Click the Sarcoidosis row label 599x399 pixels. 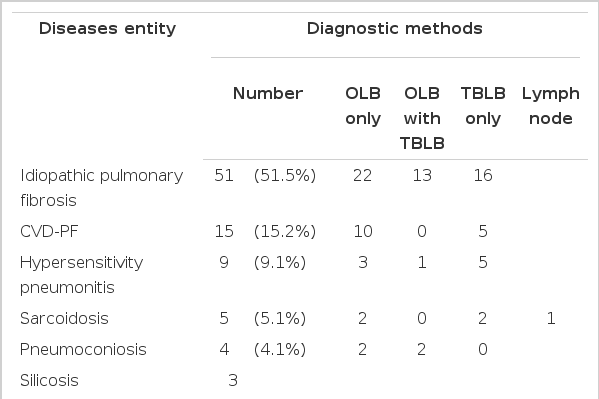(x=64, y=318)
